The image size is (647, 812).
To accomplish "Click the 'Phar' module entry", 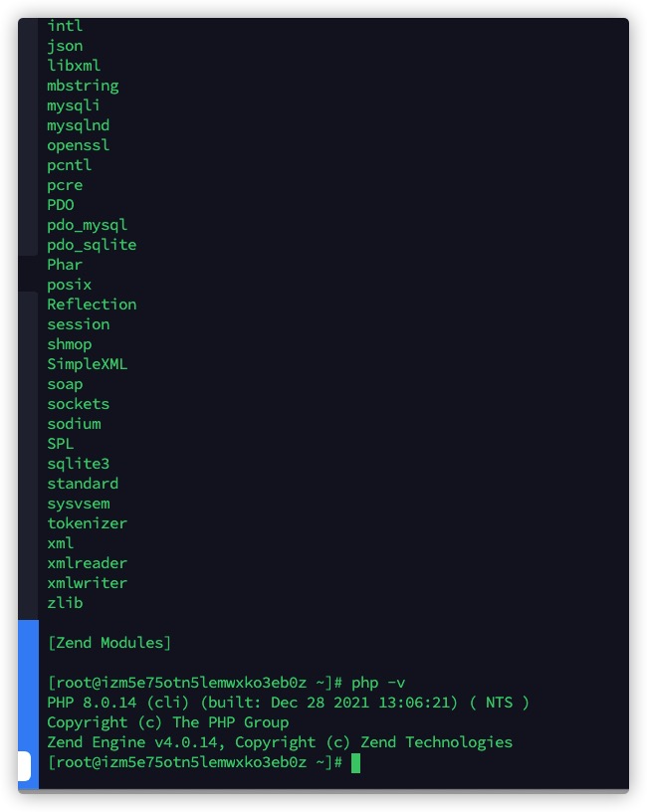I will click(x=65, y=265).
